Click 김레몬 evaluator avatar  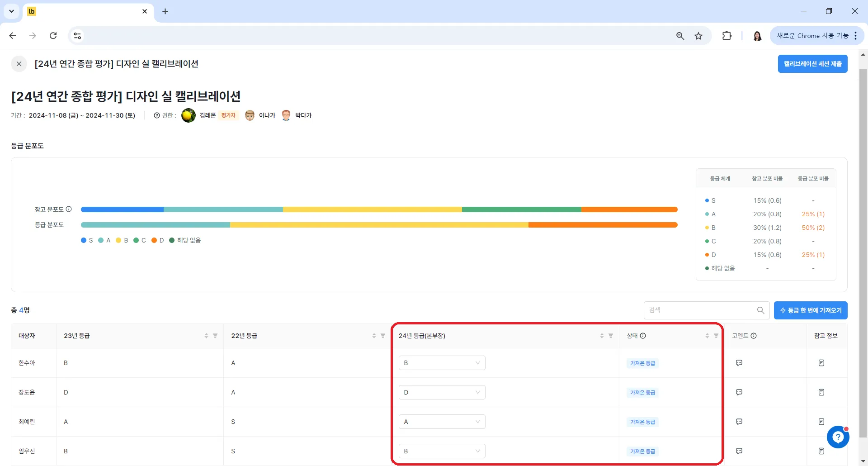point(189,115)
